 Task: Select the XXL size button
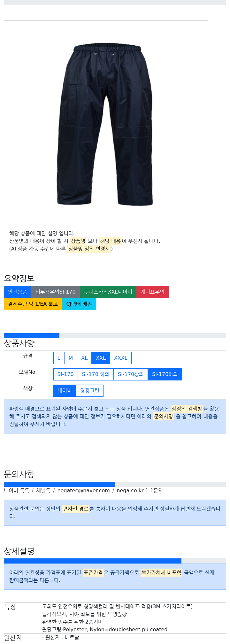[101, 358]
